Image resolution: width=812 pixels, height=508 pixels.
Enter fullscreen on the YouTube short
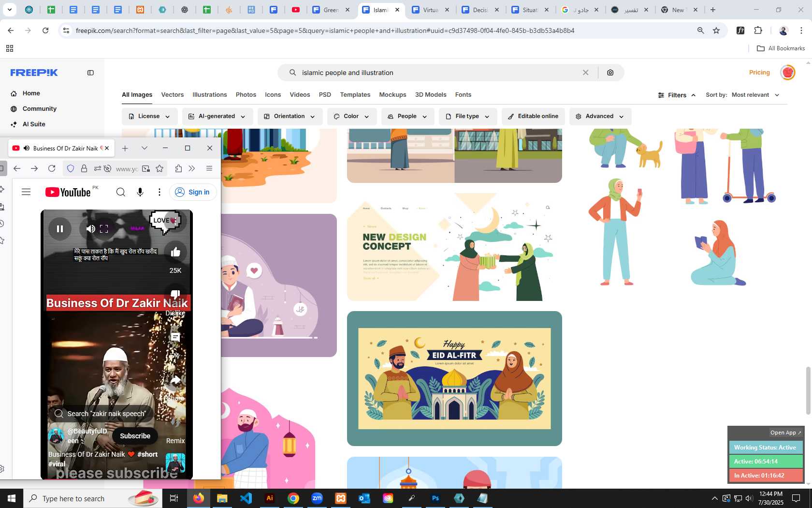pyautogui.click(x=104, y=229)
